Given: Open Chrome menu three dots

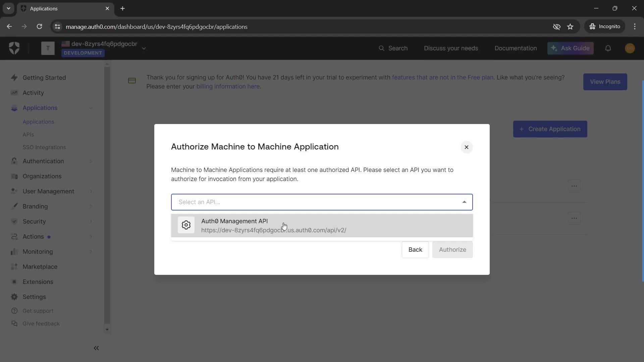Looking at the screenshot, I should [x=635, y=26].
